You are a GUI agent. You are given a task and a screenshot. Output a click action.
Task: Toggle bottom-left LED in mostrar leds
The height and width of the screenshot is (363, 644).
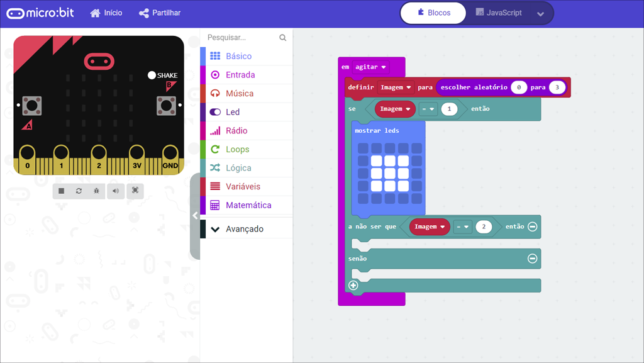coord(363,199)
